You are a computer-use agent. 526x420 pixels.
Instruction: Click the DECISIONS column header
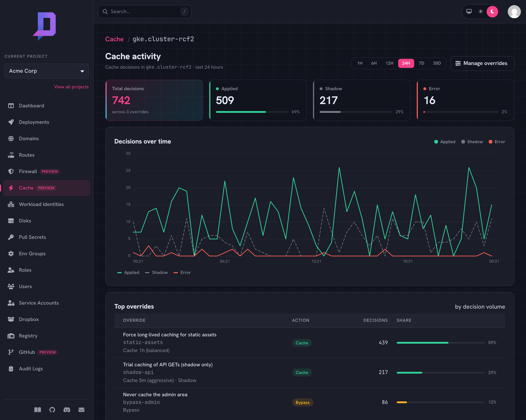[x=375, y=320]
